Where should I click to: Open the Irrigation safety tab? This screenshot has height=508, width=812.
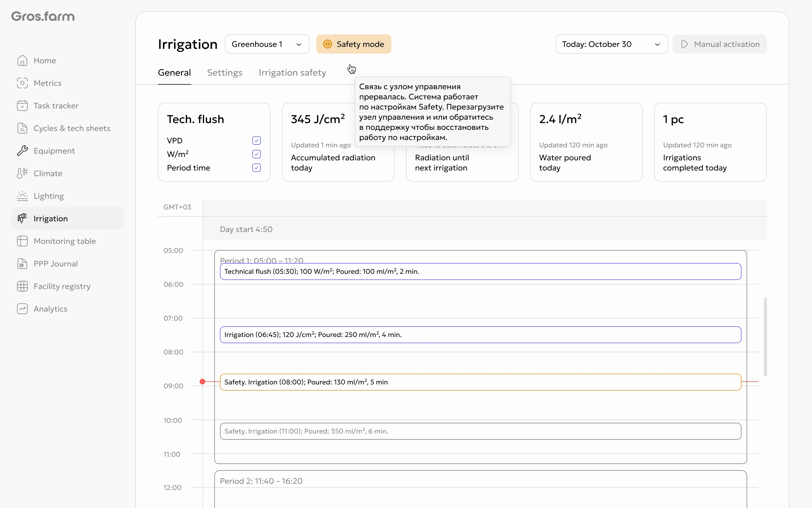point(292,73)
